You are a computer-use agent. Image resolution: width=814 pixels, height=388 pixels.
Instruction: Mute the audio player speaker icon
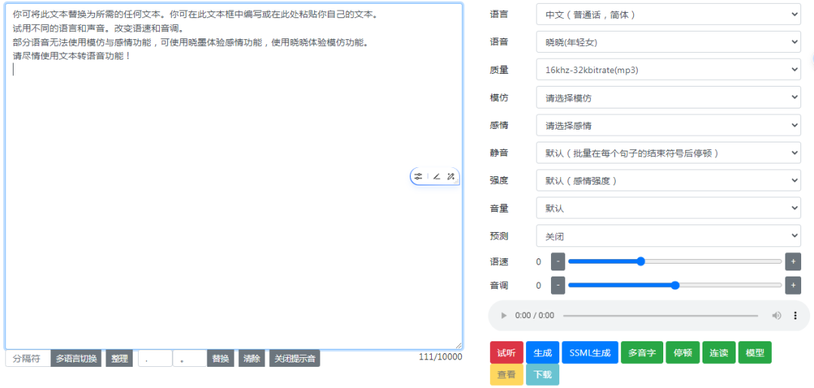[x=776, y=315]
